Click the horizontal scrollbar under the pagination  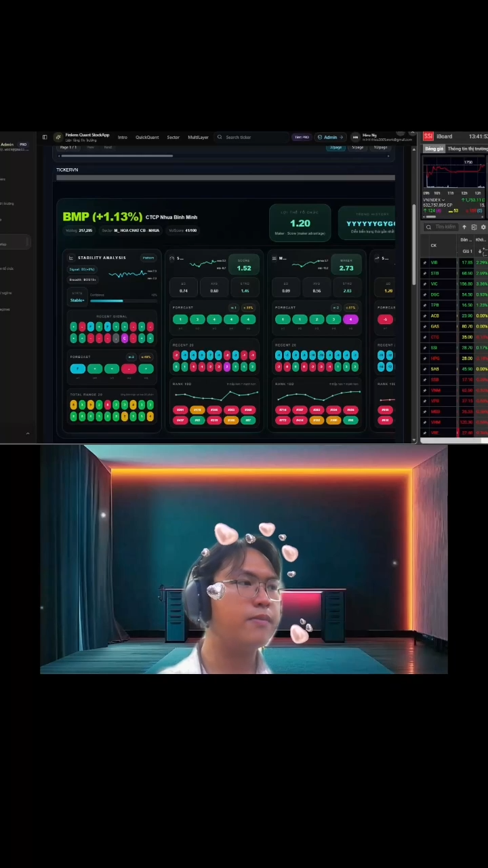[116, 156]
